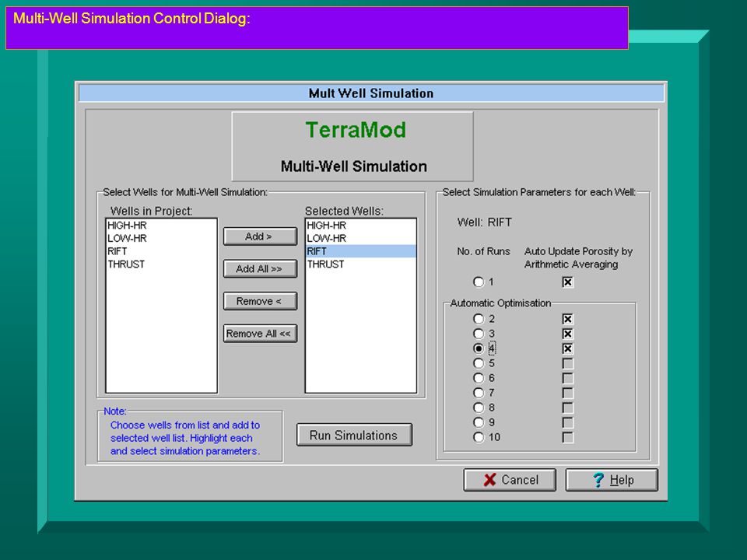Select THRUST in Wells in Project list
This screenshot has height=560, width=747.
161,264
